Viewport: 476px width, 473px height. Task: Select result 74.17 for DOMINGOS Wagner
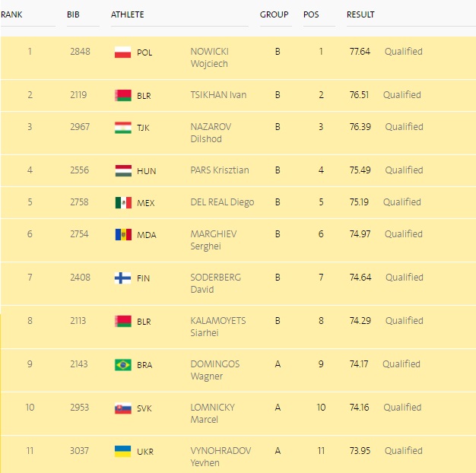[x=359, y=364]
